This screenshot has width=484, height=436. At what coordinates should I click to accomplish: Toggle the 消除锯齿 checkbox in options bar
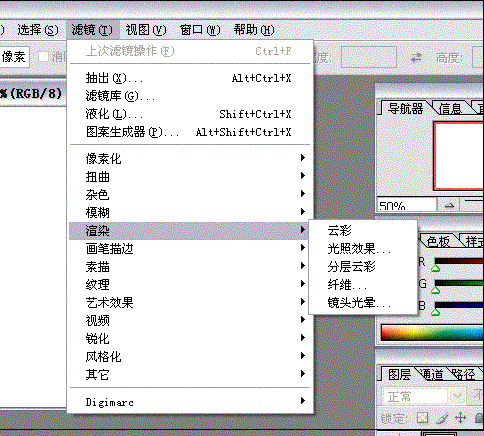[43, 57]
